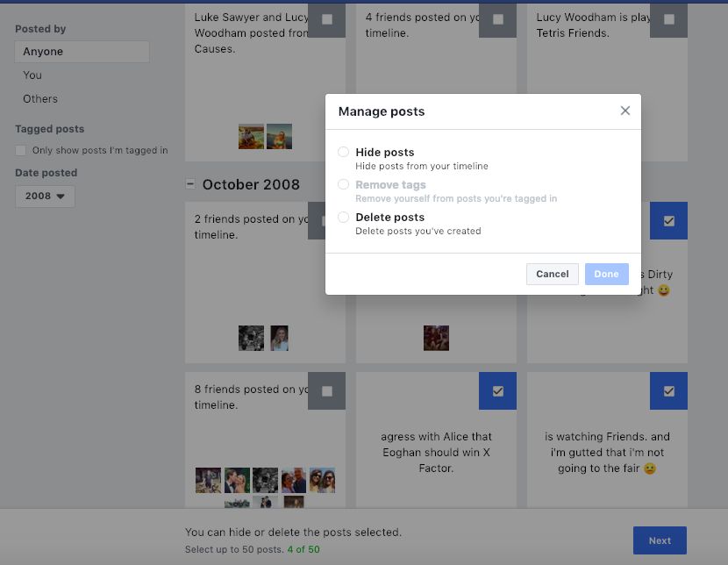728x565 pixels.
Task: Click the October 2008 heading
Action: tap(251, 184)
